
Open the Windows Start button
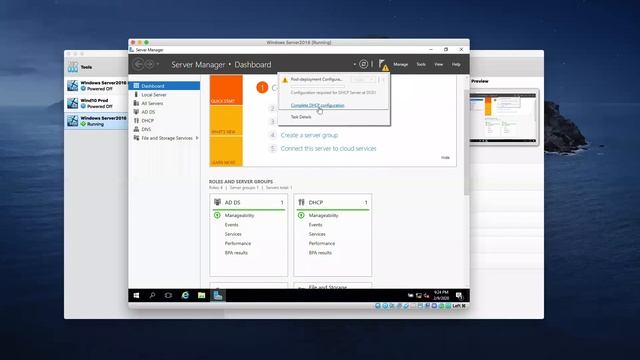[136, 295]
